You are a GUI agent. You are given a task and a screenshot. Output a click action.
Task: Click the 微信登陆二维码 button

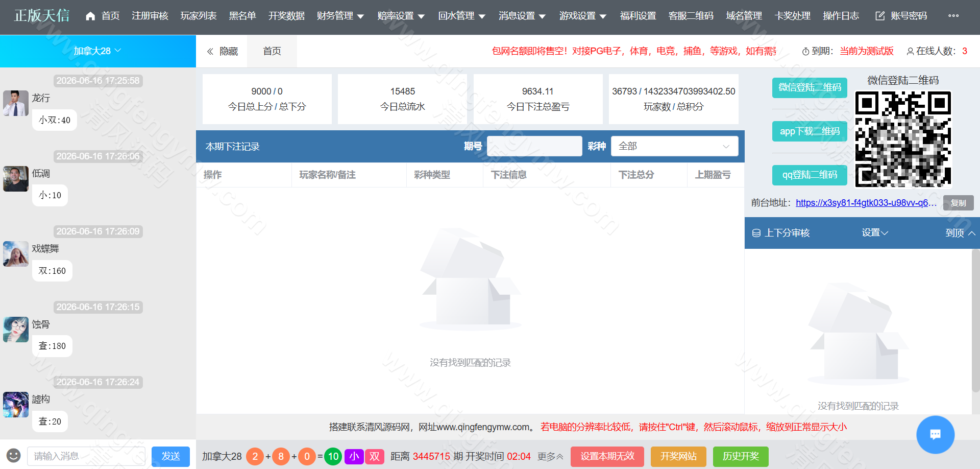pos(810,87)
